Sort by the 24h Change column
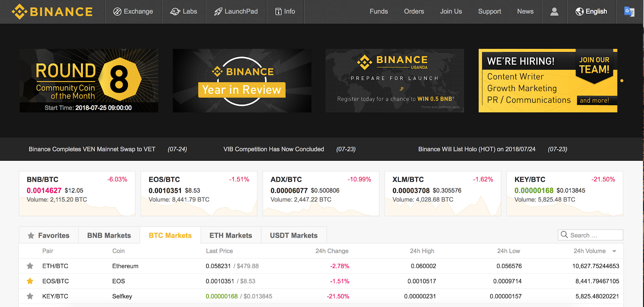Viewport: 644px width, 307px height. point(332,251)
